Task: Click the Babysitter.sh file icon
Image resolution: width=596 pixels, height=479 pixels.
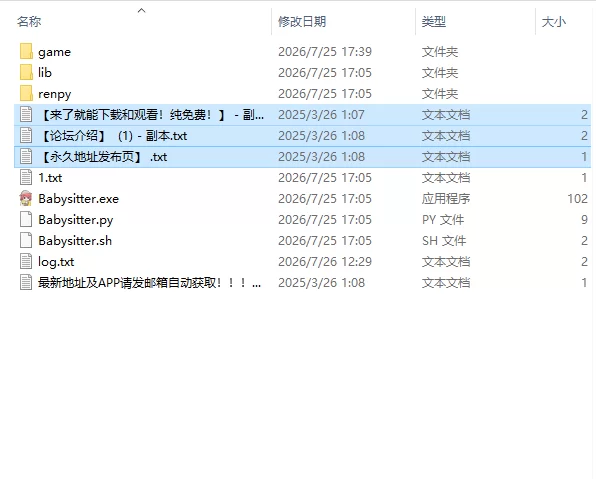Action: (x=26, y=240)
